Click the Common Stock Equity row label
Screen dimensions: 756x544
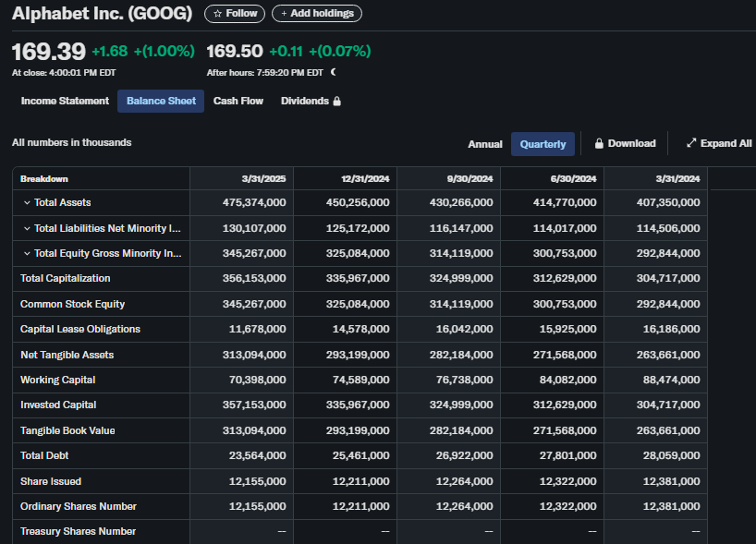click(72, 304)
